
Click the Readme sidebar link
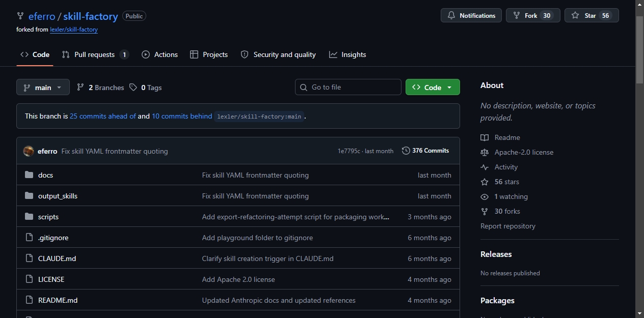tap(507, 137)
